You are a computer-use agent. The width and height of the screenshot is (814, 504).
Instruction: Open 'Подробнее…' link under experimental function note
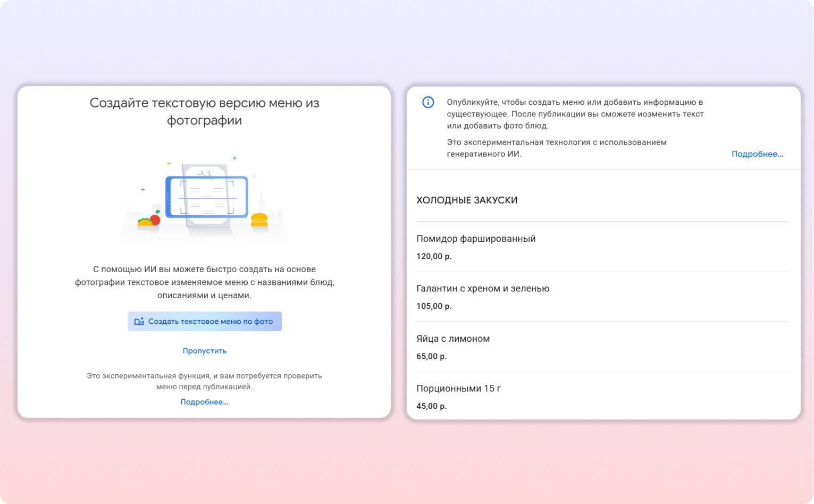point(204,402)
